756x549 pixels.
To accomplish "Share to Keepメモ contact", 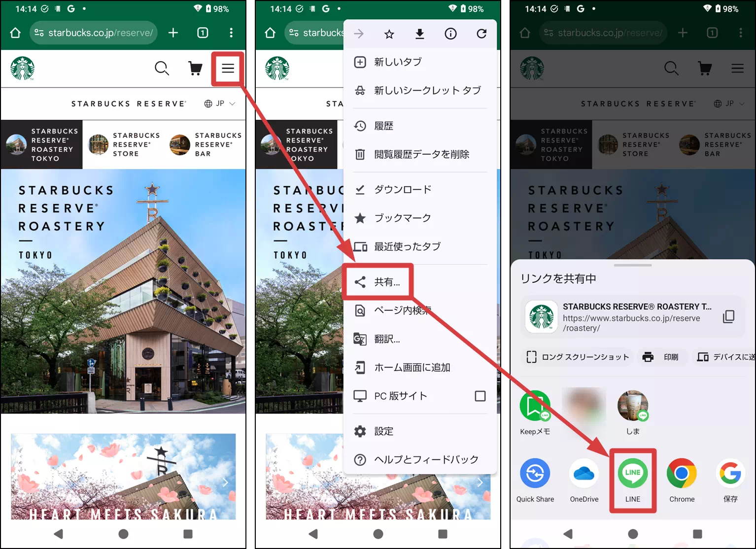I will [535, 413].
